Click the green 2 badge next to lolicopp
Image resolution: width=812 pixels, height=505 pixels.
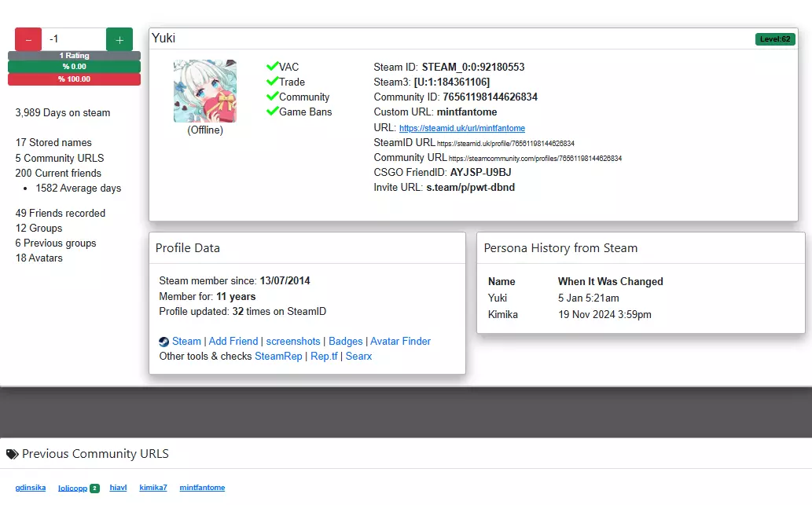click(94, 488)
